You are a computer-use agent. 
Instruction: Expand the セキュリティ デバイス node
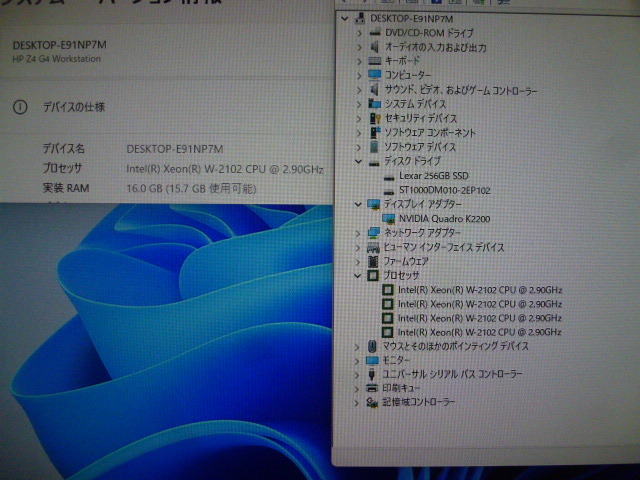pyautogui.click(x=360, y=119)
